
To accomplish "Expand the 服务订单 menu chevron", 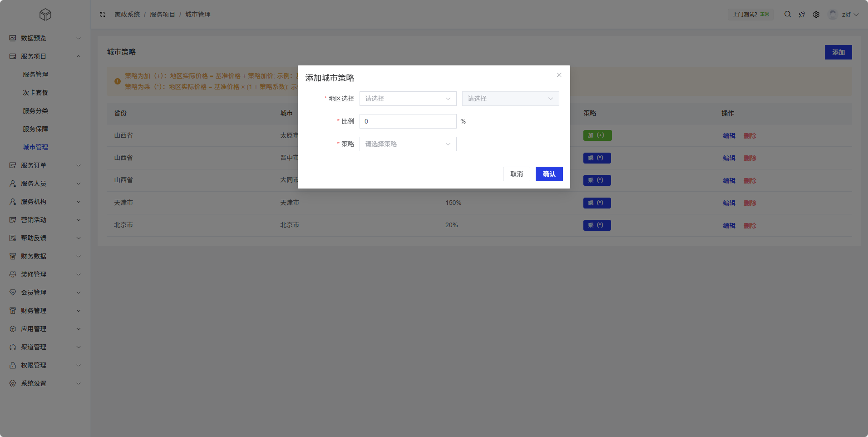I will tap(79, 165).
